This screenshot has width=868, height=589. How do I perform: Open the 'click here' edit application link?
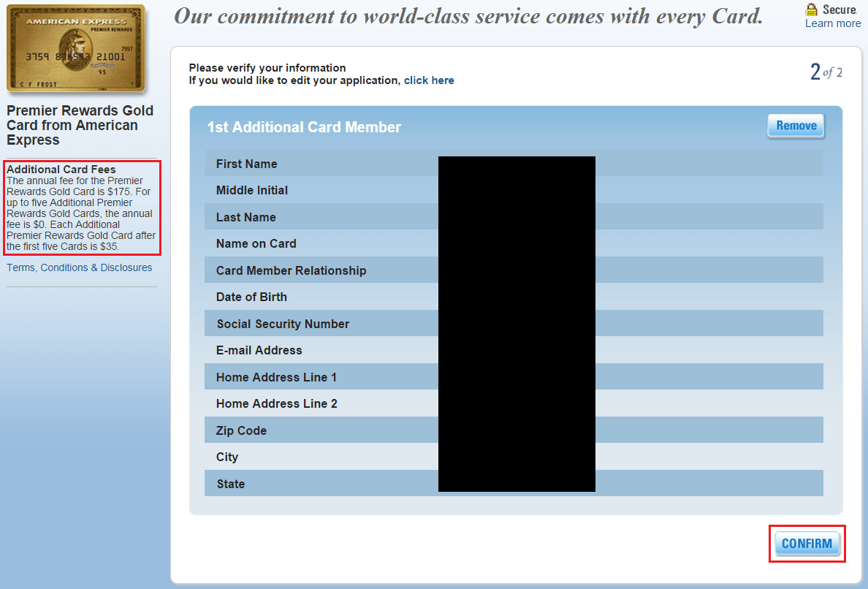pos(429,80)
